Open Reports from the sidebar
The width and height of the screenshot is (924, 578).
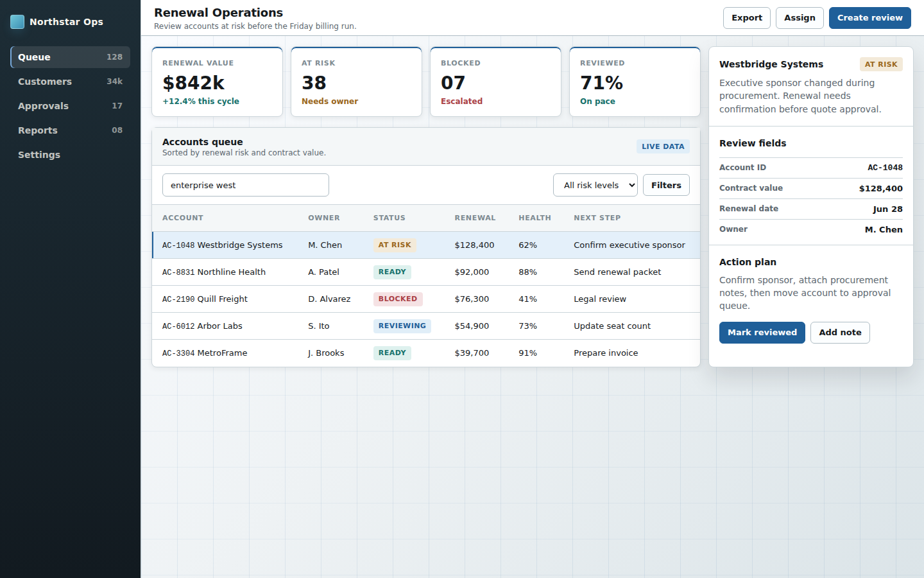70,130
